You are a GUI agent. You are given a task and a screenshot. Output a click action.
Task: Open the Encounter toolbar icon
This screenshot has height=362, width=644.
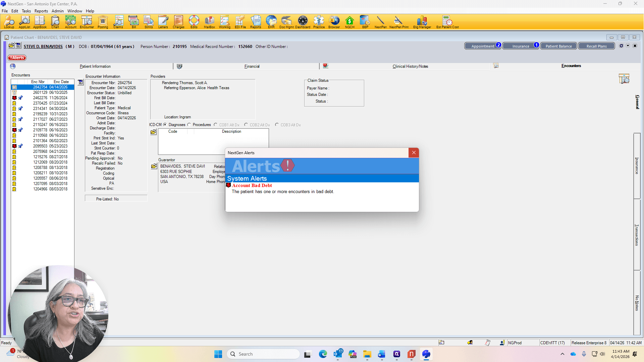click(87, 22)
